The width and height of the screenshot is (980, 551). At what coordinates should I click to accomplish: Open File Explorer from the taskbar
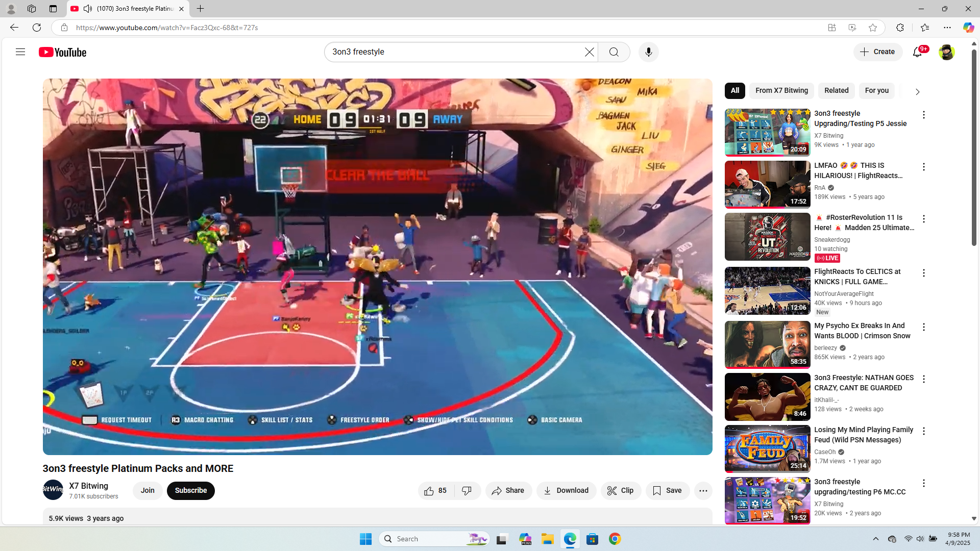click(x=548, y=539)
